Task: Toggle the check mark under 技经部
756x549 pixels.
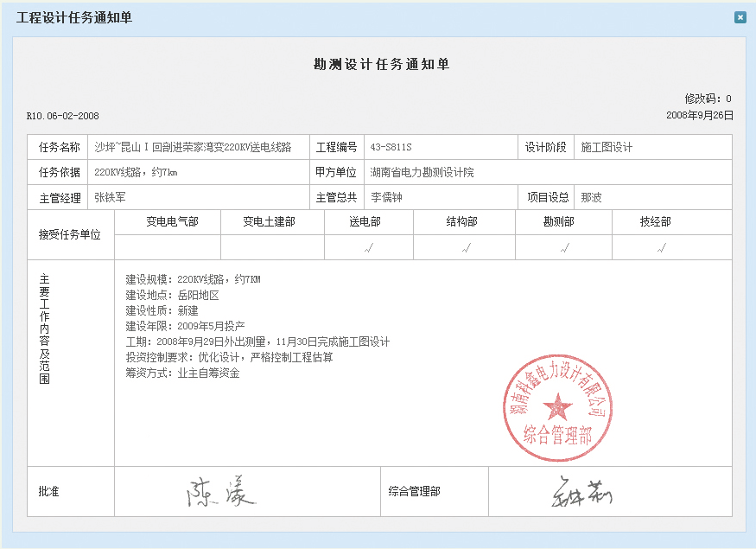Action: [x=661, y=248]
